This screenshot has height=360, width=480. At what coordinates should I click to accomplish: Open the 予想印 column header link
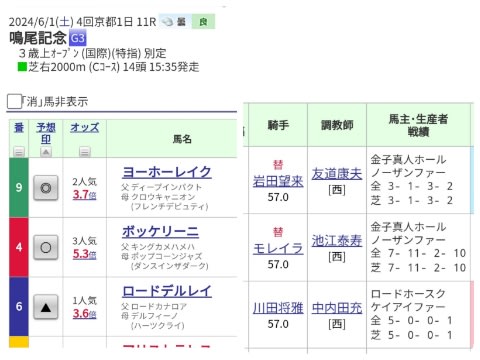(46, 133)
